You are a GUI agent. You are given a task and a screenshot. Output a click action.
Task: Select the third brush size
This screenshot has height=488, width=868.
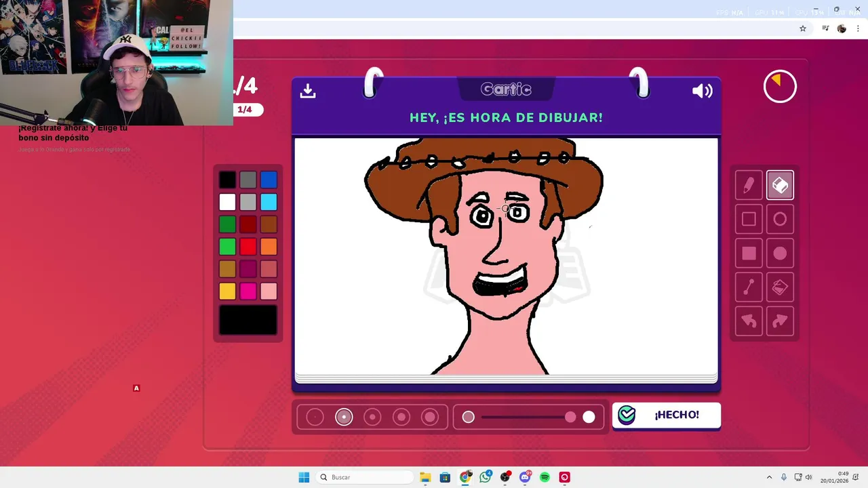click(372, 417)
